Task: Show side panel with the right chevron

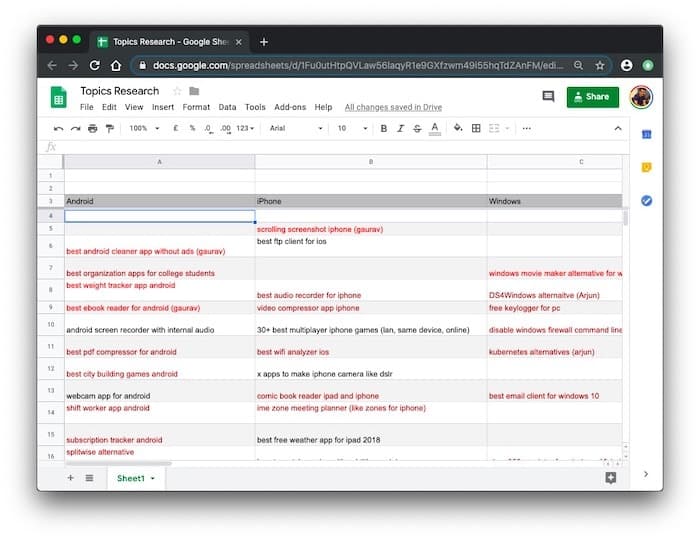Action: tap(646, 474)
